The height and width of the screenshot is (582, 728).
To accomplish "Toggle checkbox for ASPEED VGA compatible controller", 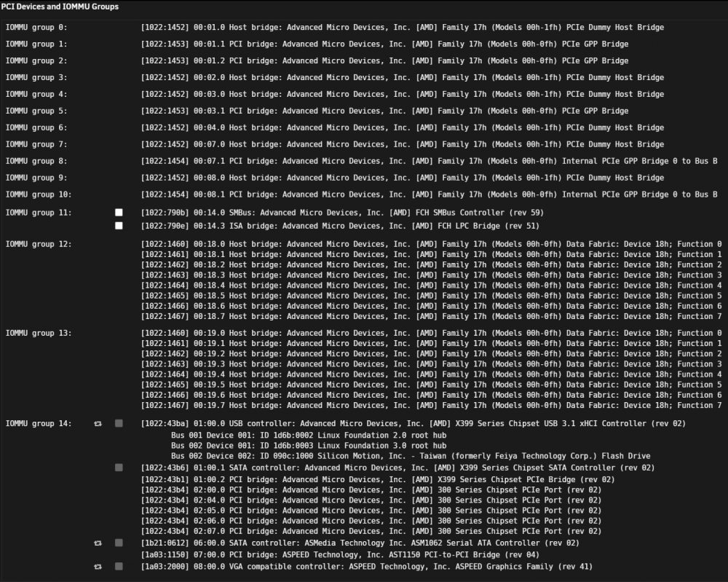I will [119, 566].
